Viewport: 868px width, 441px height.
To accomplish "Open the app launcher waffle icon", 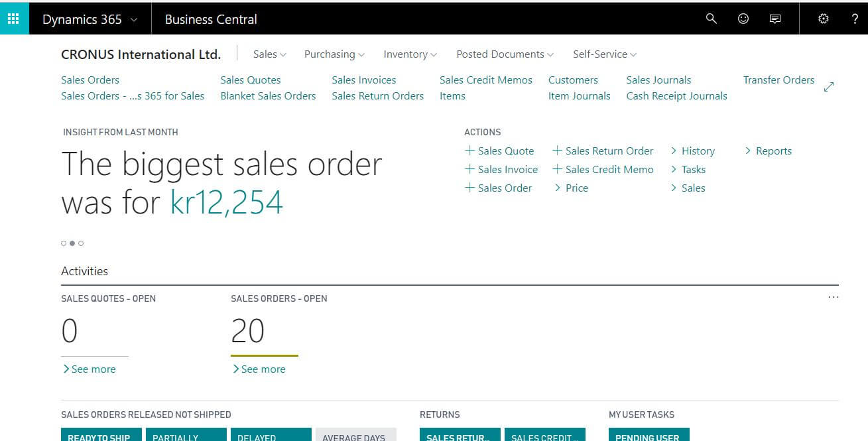I will (14, 19).
